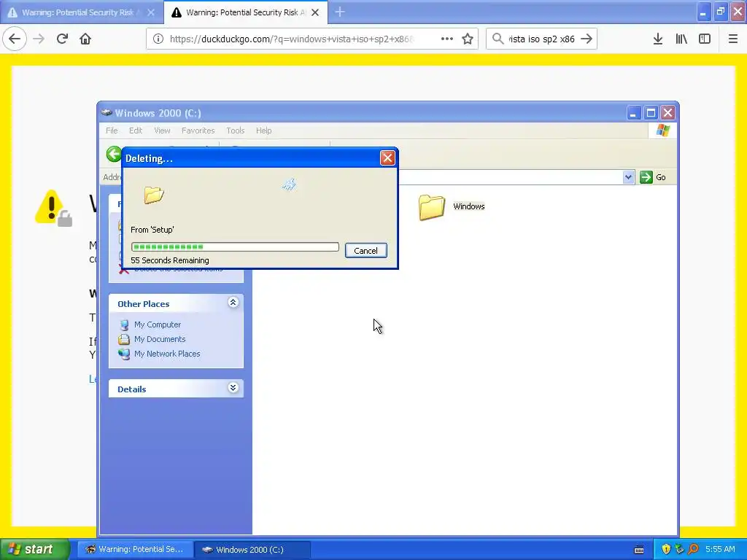Open Firefox home page
Screen dimensions: 747x560
[x=85, y=39]
